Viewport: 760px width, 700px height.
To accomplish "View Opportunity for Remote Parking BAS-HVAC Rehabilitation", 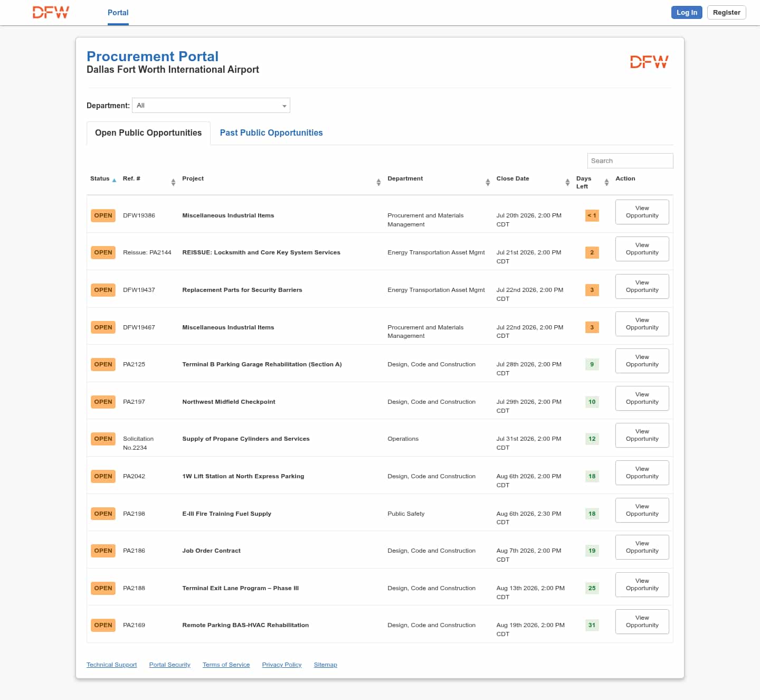I will [x=642, y=621].
